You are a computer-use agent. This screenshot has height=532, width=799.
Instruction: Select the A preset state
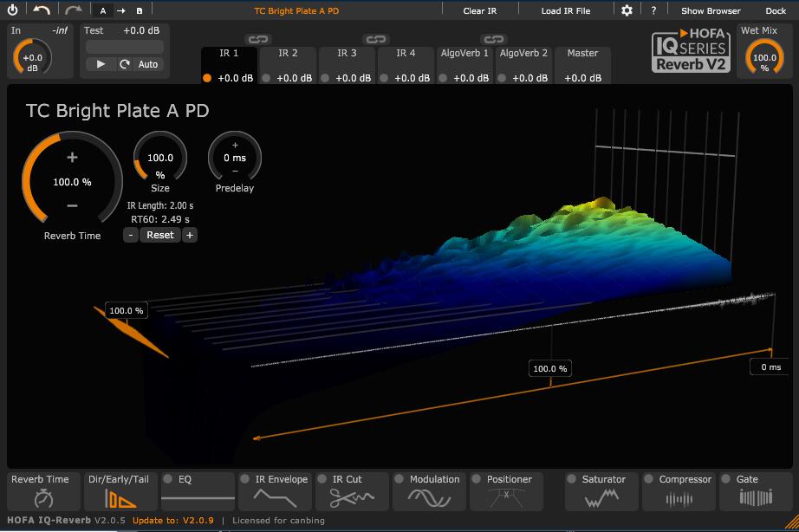(103, 10)
